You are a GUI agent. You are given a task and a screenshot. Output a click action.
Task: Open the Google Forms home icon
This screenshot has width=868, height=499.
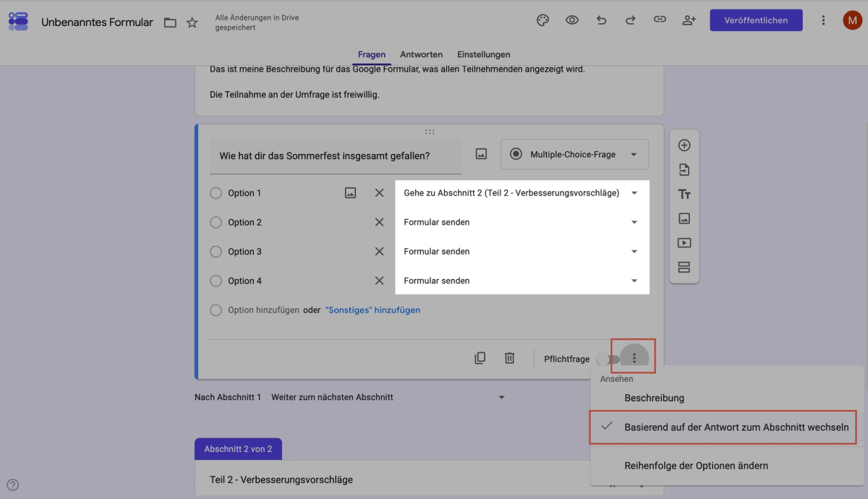(x=18, y=21)
